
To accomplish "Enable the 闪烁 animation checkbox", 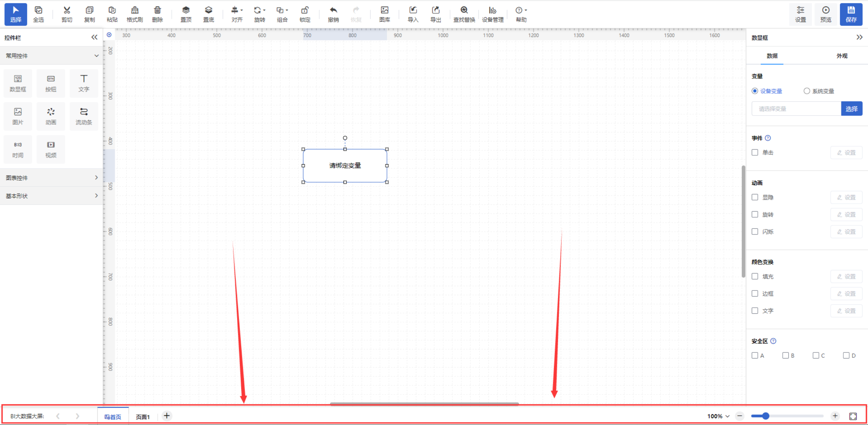I will pyautogui.click(x=755, y=232).
